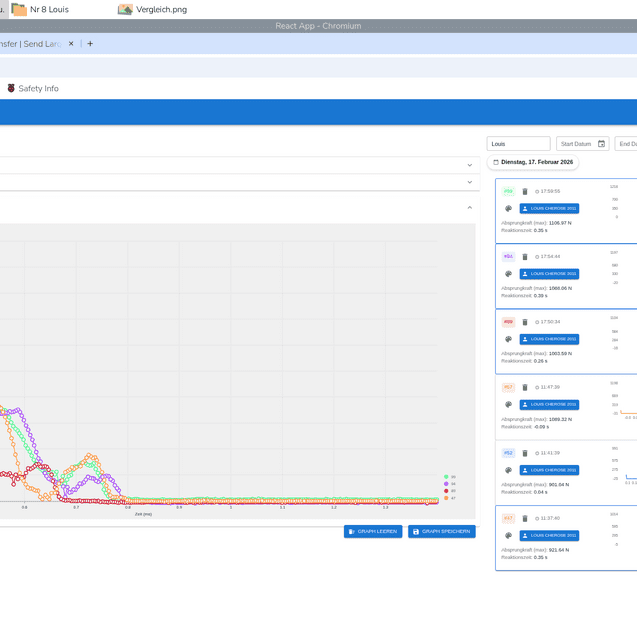Open a new browser tab
Viewport: 637px width, 637px height.
point(90,44)
